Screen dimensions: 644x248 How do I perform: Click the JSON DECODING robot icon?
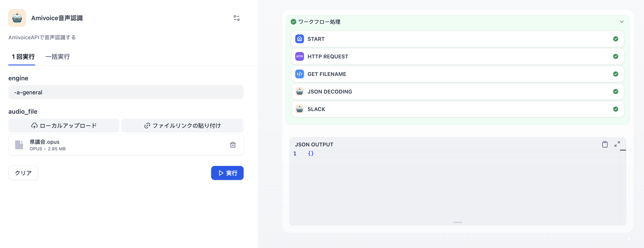click(x=299, y=92)
